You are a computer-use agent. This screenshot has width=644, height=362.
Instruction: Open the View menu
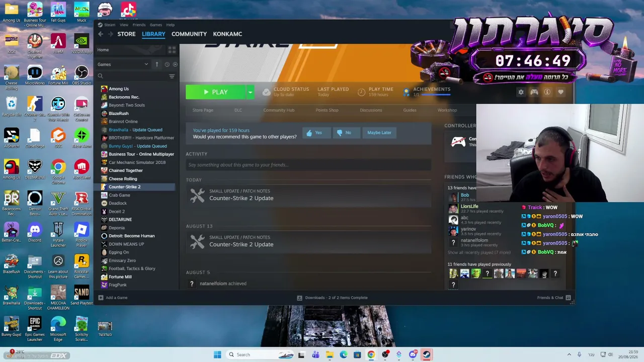tap(124, 25)
